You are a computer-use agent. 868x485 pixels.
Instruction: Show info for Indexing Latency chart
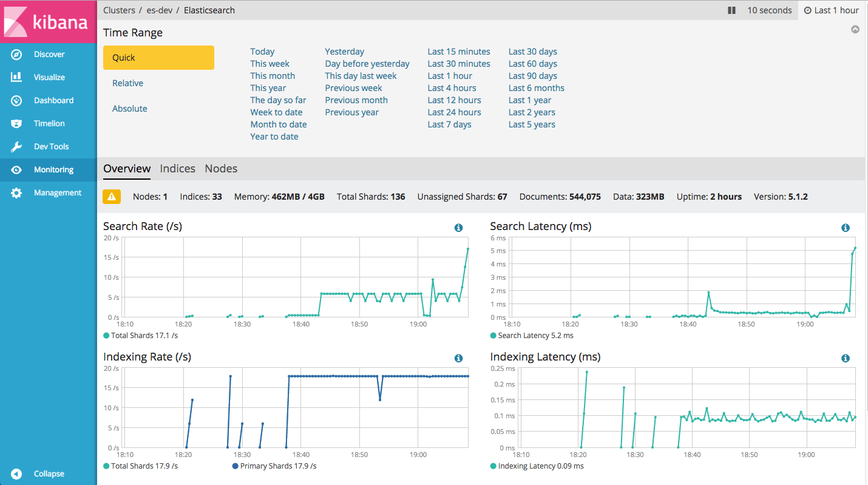pyautogui.click(x=846, y=358)
